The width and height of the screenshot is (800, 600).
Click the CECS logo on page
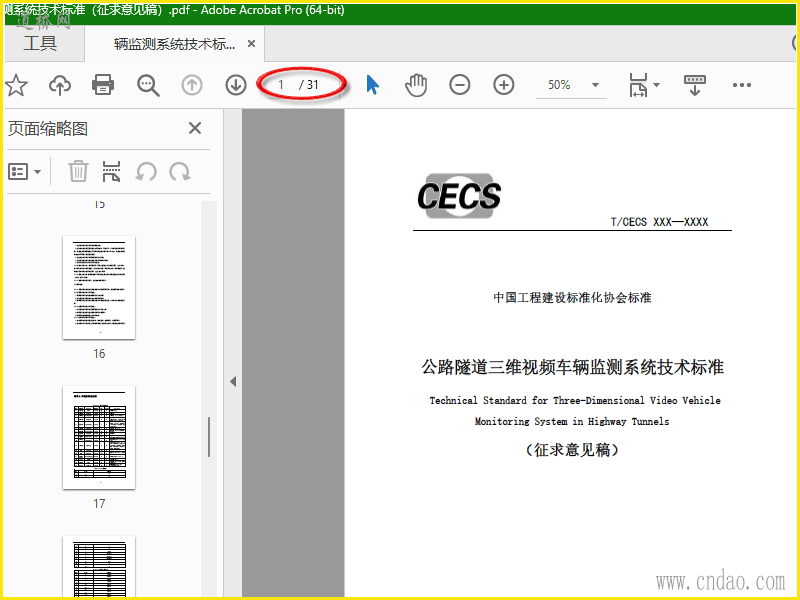pyautogui.click(x=459, y=196)
